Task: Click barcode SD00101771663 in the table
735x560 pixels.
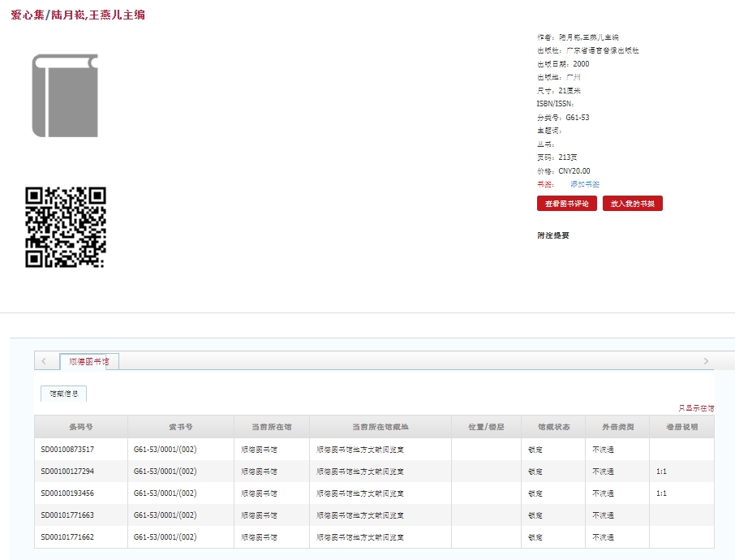Action: (67, 515)
